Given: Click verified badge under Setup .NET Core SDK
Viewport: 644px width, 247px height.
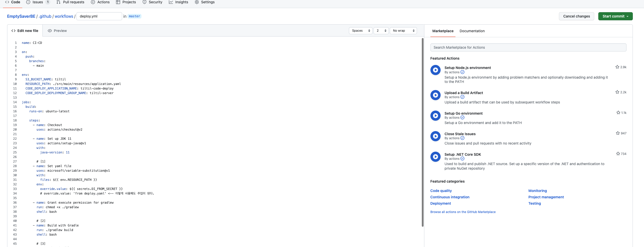Looking at the screenshot, I should pyautogui.click(x=462, y=159).
